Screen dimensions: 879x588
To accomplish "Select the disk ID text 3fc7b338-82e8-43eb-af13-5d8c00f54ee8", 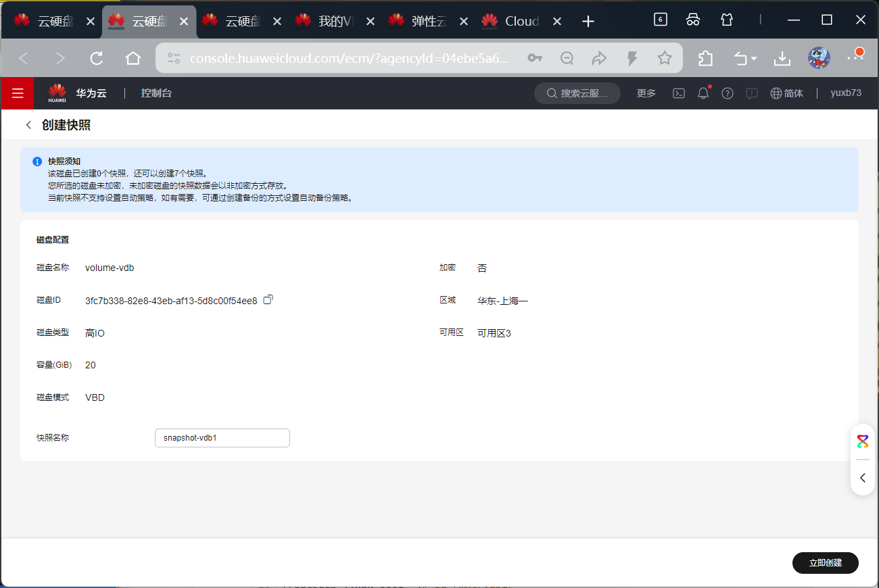I will pos(171,301).
